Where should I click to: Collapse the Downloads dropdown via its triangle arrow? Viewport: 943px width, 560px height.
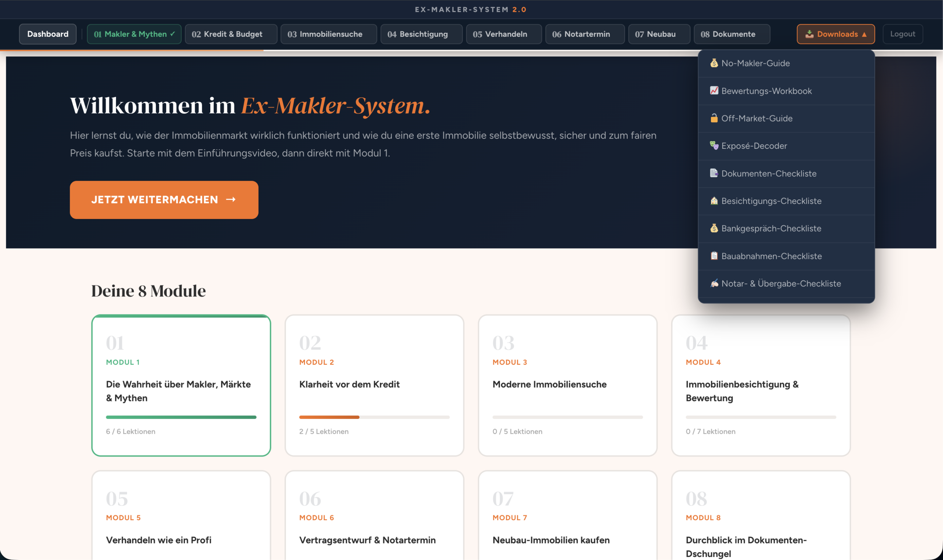[x=864, y=34]
